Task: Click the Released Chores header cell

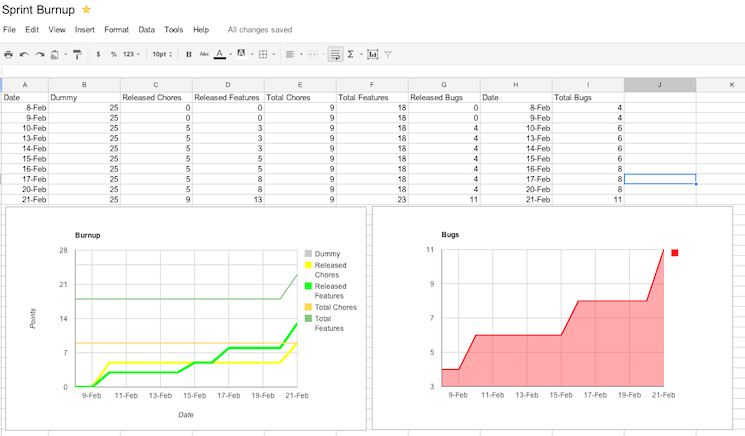Action: [156, 97]
